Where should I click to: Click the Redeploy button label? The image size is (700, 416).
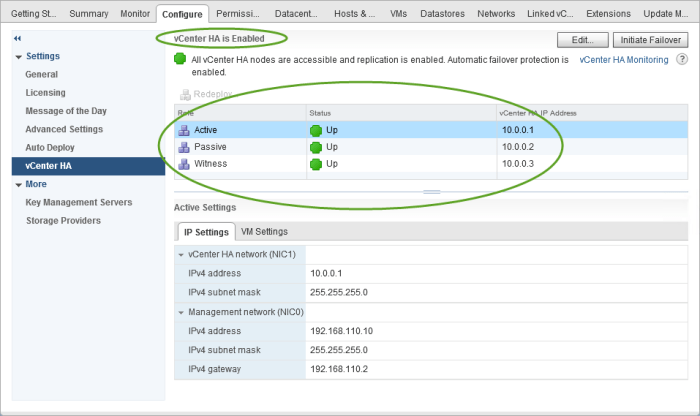(x=212, y=94)
